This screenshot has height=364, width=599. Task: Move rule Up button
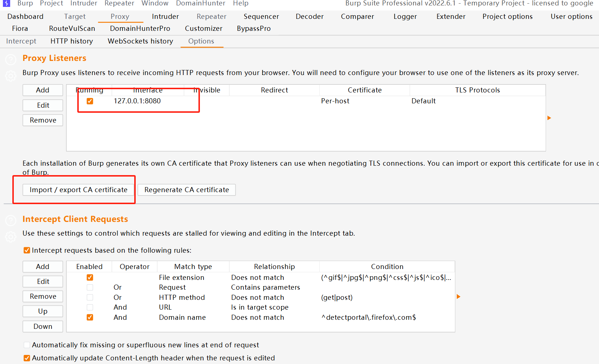43,311
